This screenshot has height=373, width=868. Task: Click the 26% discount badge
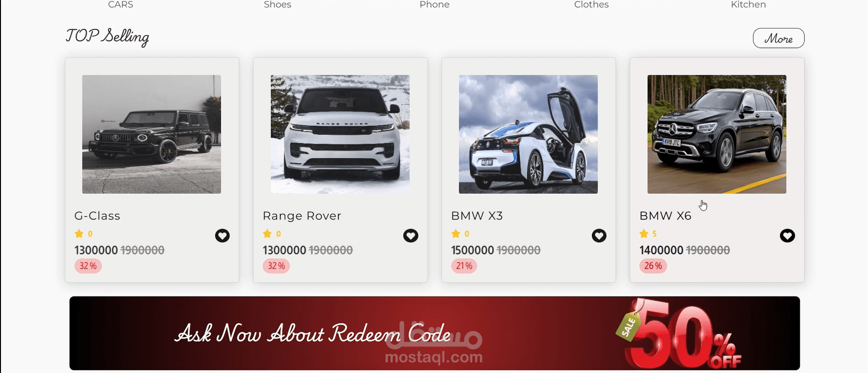653,266
